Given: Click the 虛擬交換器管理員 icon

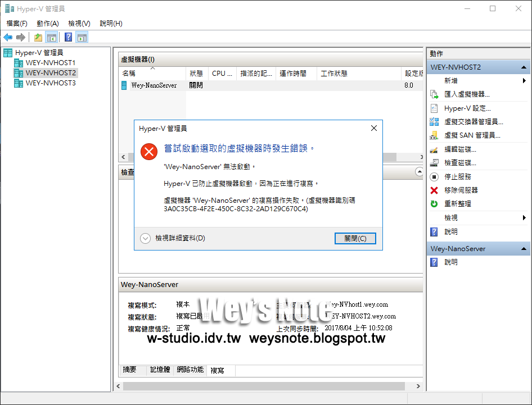Looking at the screenshot, I should click(x=434, y=122).
